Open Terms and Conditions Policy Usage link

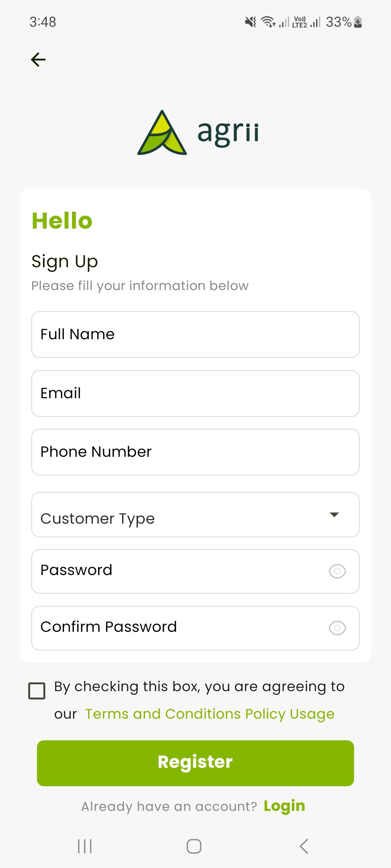210,714
